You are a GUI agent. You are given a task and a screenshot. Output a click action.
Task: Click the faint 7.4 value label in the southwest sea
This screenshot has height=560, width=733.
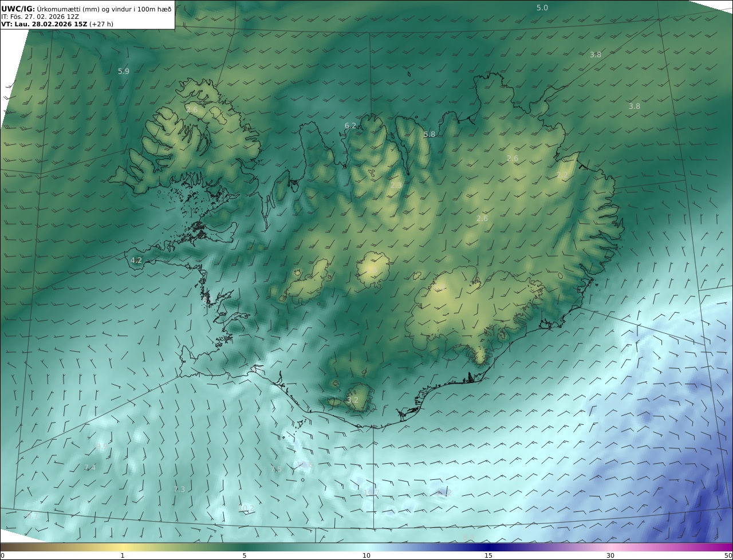pyautogui.click(x=90, y=468)
